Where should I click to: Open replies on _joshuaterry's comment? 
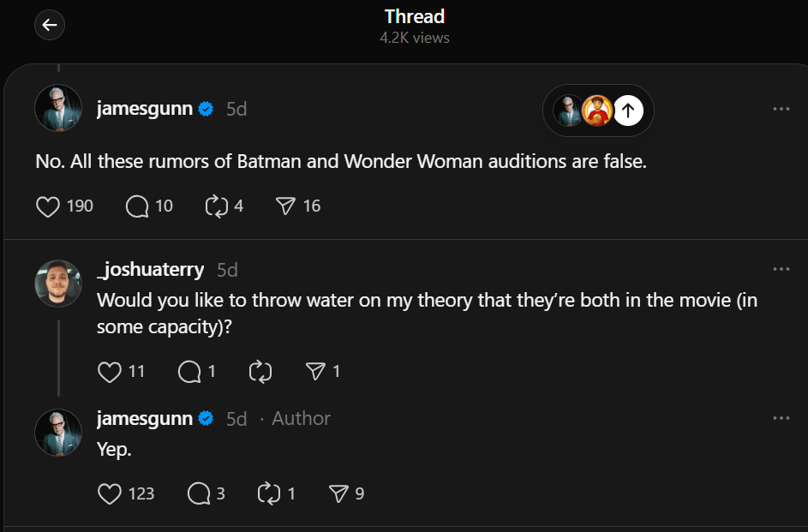tap(189, 371)
